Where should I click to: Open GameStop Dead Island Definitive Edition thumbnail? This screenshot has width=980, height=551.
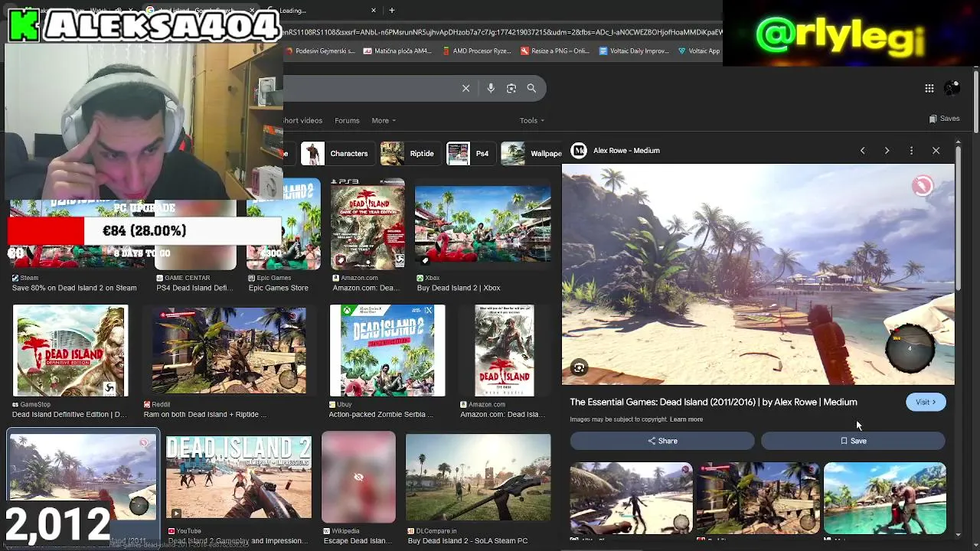pos(70,351)
